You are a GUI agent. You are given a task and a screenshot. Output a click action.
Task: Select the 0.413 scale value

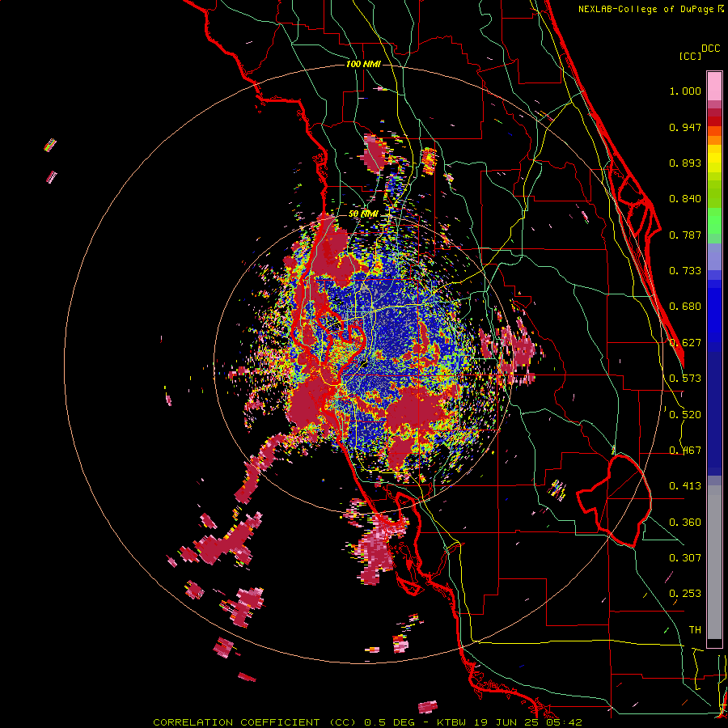pyautogui.click(x=685, y=486)
